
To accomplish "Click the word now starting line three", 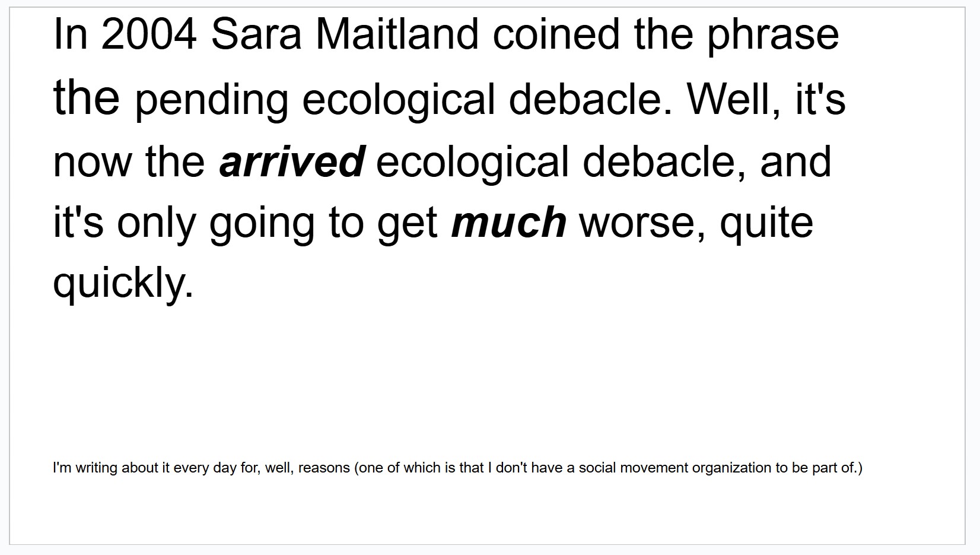I will click(x=92, y=161).
